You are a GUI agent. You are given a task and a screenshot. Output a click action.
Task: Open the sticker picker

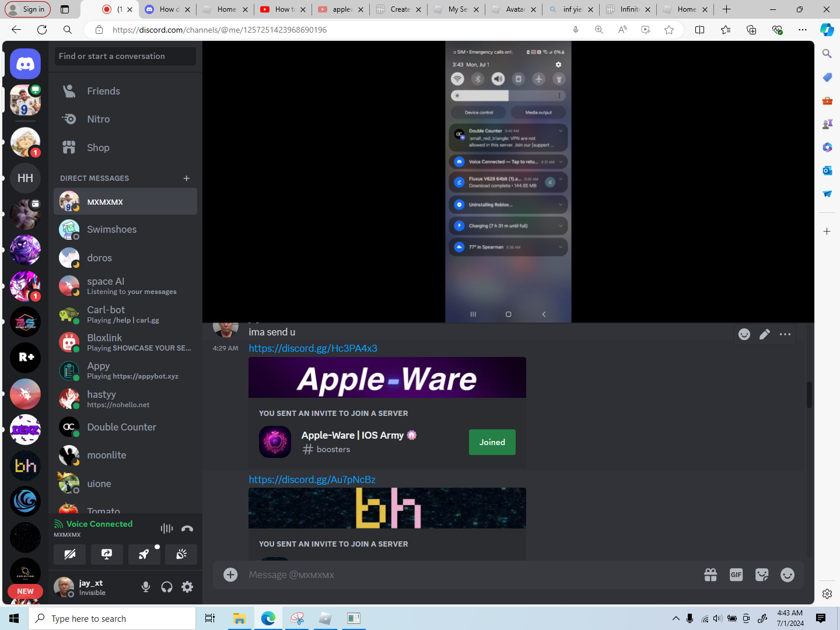coord(762,575)
